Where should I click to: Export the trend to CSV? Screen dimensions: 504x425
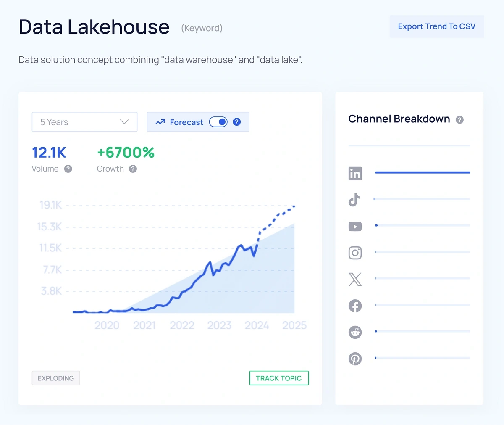pyautogui.click(x=437, y=26)
